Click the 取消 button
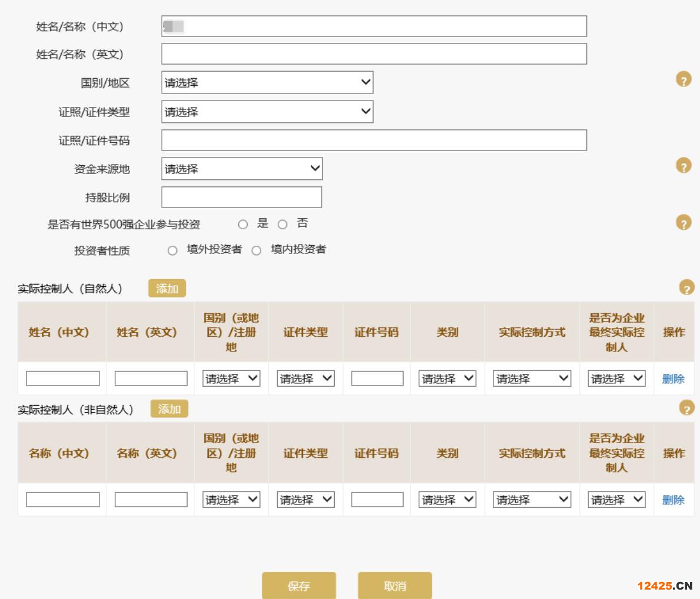Screen dimensions: 700x599 [x=395, y=585]
